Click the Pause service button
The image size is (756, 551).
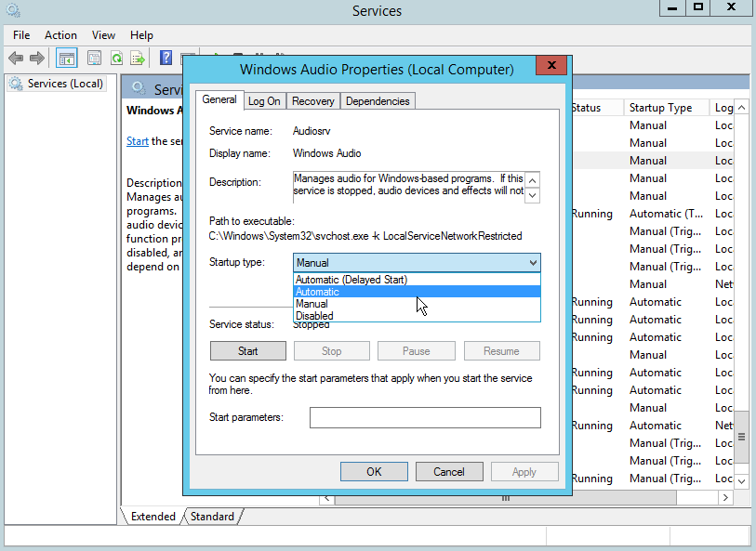416,351
